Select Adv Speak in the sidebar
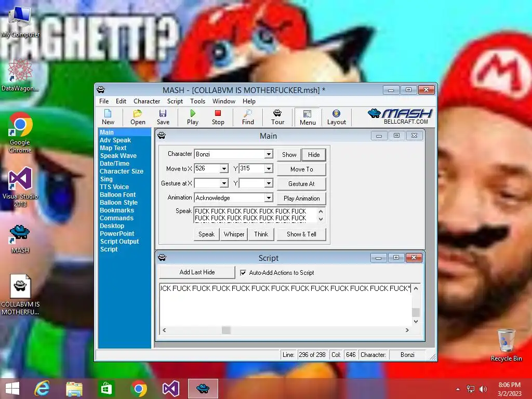 point(115,140)
